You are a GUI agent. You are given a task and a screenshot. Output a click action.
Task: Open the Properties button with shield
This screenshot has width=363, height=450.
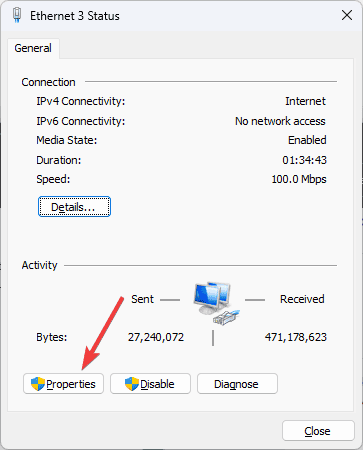click(63, 384)
